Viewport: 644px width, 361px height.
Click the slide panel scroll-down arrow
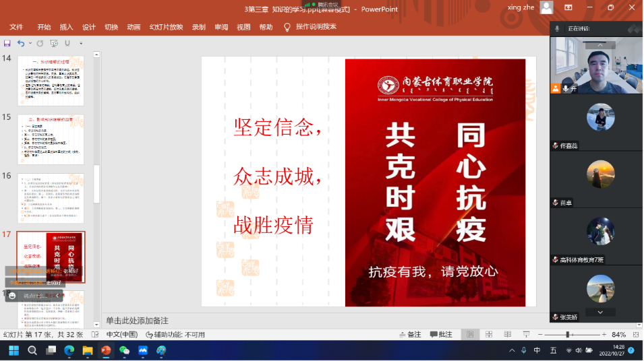click(x=96, y=325)
